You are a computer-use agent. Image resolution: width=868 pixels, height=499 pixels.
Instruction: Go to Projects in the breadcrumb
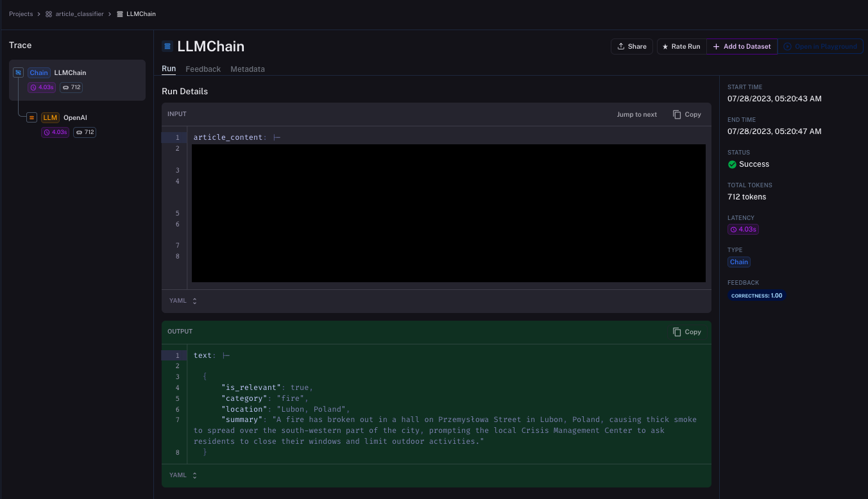click(x=21, y=14)
